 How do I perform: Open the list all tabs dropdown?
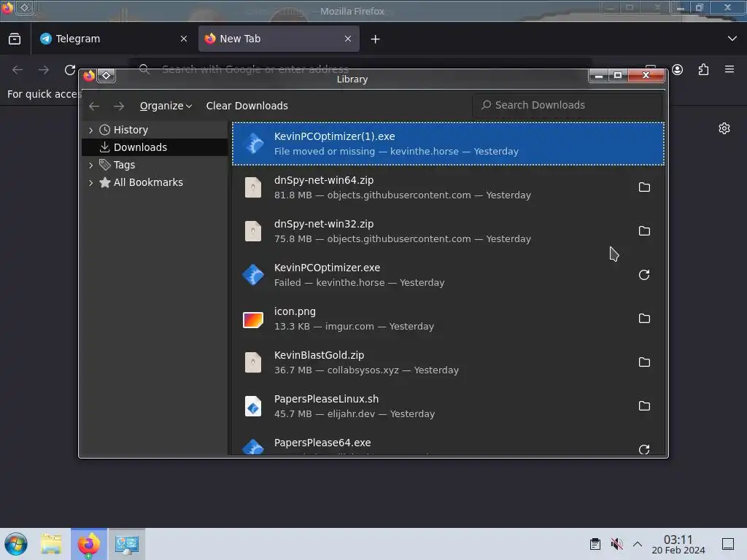pyautogui.click(x=732, y=39)
